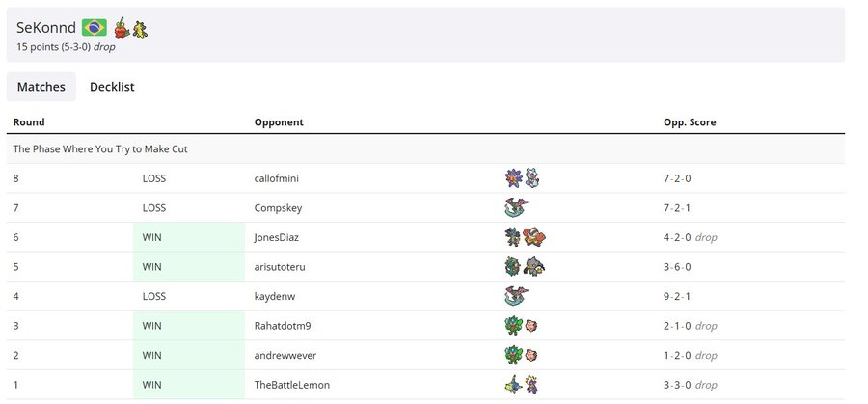Switch to the Matches tab
This screenshot has height=404, width=868.
click(41, 87)
